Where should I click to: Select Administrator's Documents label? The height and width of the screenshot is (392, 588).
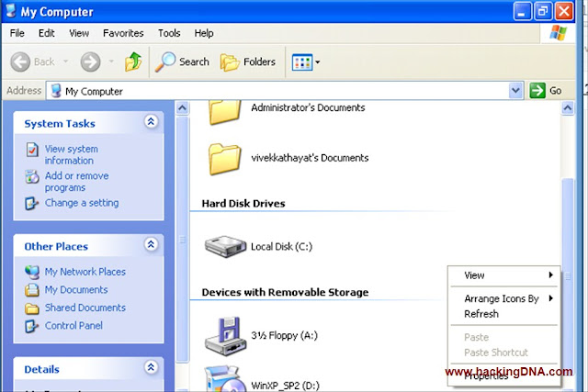(308, 108)
